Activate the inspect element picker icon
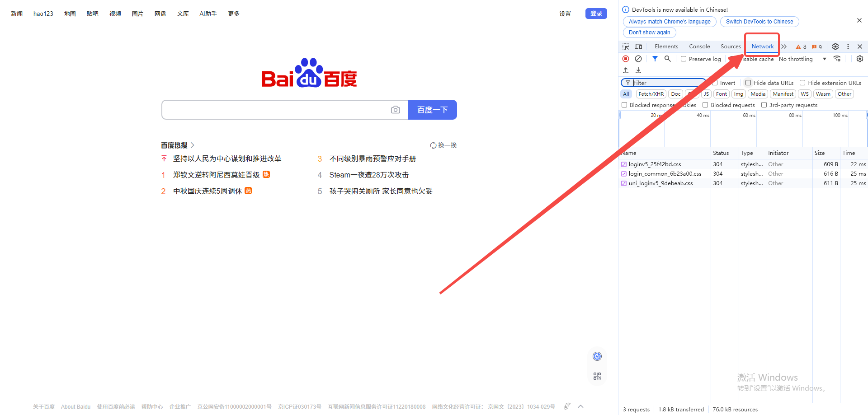The width and height of the screenshot is (868, 415). (x=626, y=47)
